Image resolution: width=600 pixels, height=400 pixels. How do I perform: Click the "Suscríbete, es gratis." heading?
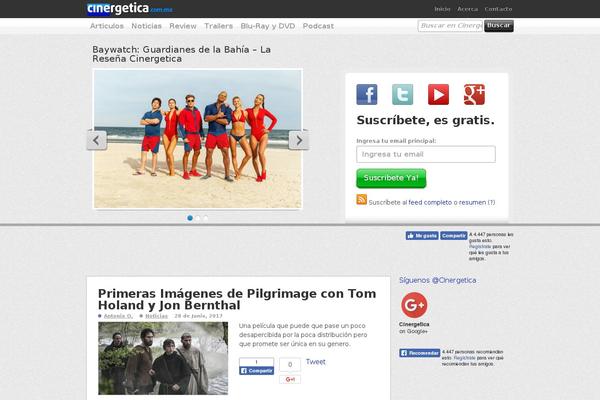tap(426, 120)
